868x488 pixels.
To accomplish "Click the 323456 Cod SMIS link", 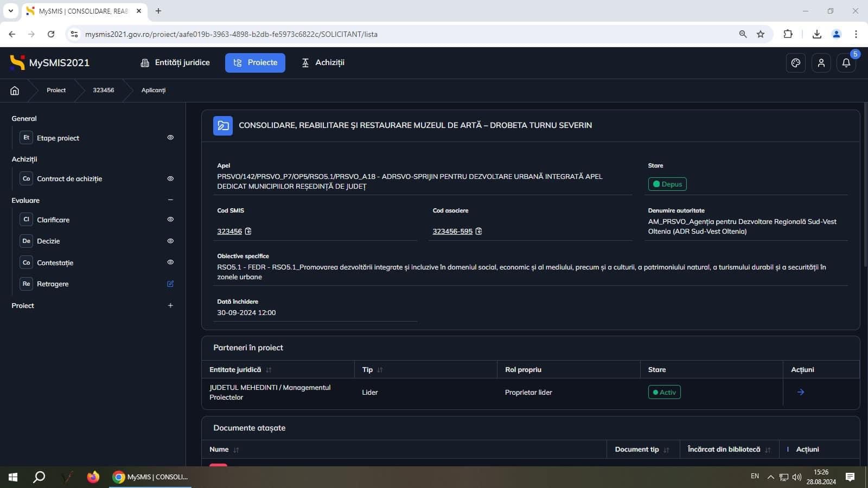I will click(229, 232).
